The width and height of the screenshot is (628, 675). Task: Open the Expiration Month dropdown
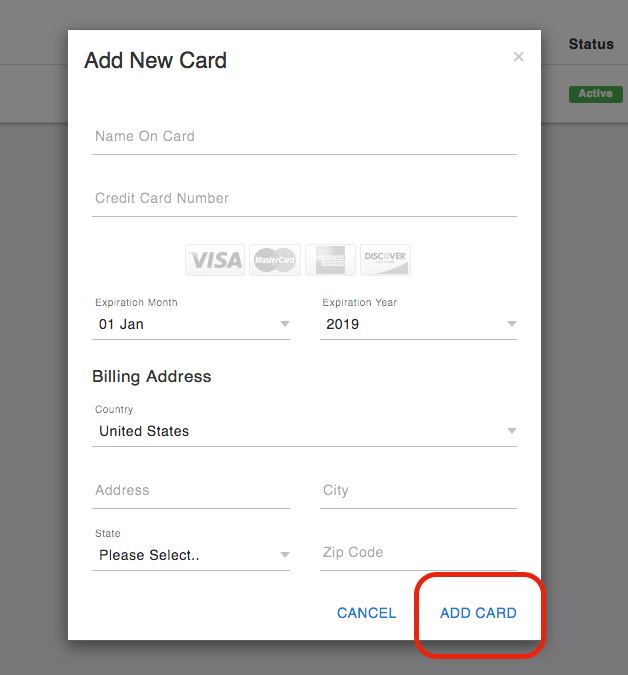(191, 324)
